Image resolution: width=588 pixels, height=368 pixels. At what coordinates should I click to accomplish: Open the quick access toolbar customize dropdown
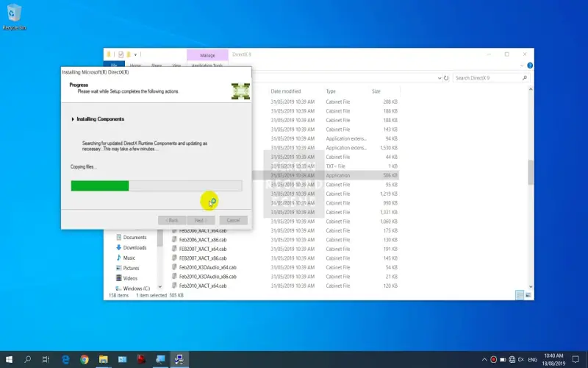point(135,54)
